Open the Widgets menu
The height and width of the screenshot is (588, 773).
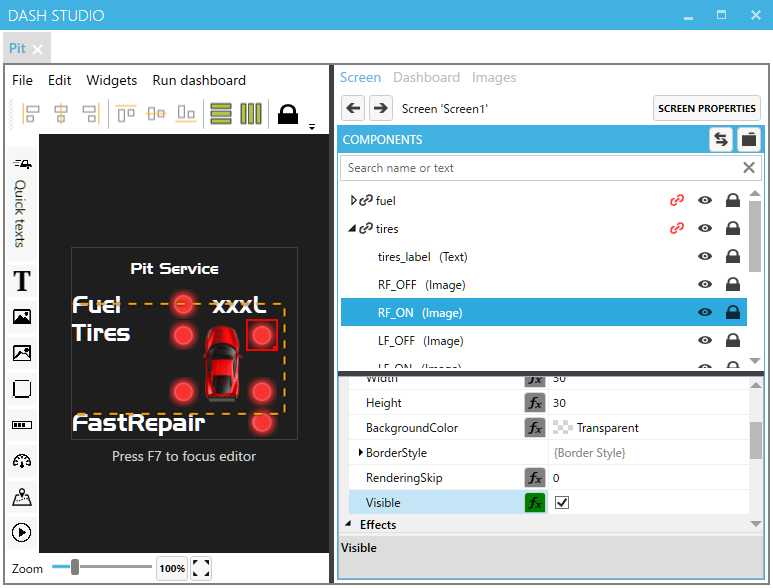click(112, 80)
